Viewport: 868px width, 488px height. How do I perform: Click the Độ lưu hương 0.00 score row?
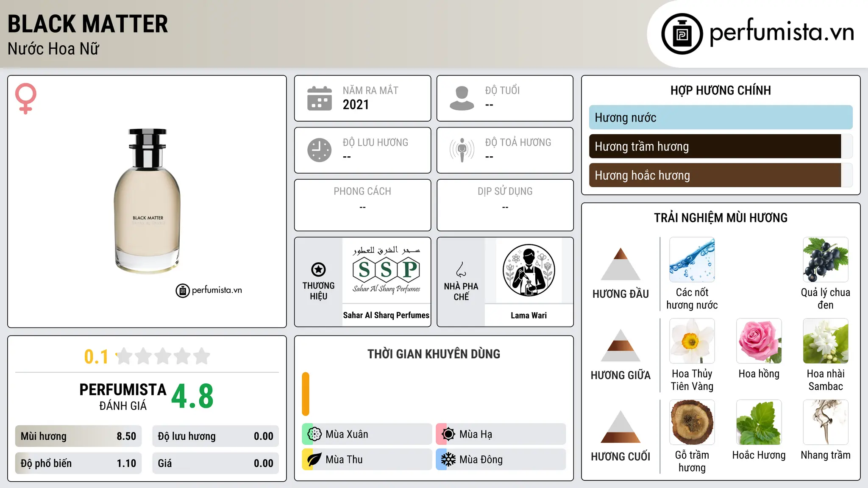[x=216, y=436]
